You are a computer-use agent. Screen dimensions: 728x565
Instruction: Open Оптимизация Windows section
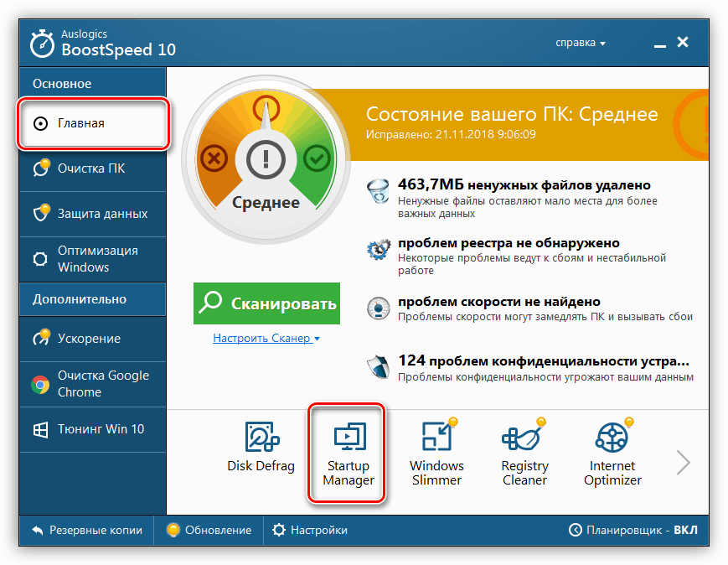(x=93, y=259)
